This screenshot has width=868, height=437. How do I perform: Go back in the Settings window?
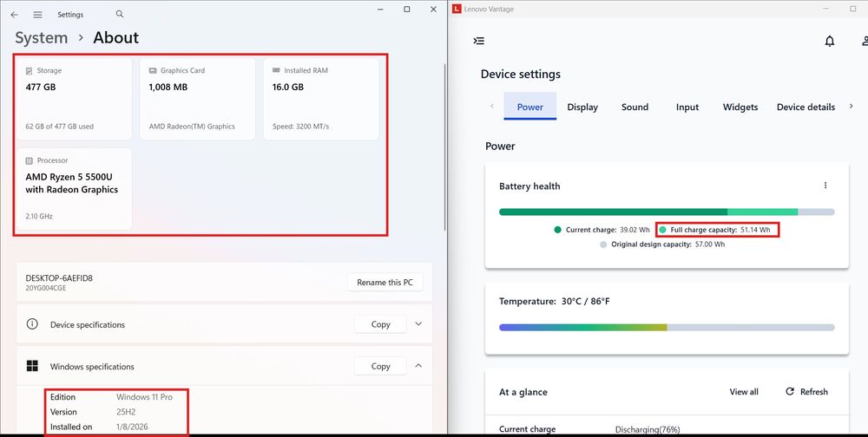click(x=15, y=15)
